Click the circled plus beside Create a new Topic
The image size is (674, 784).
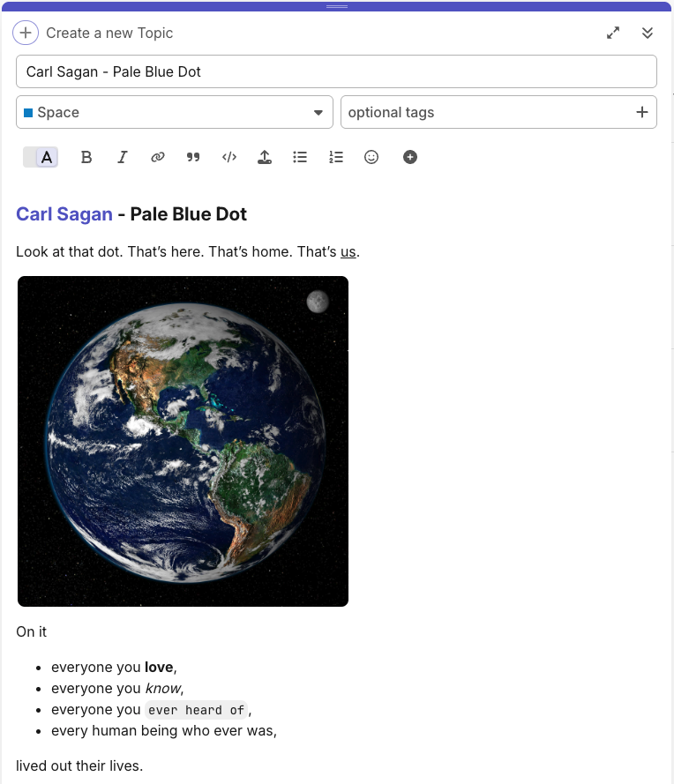[x=25, y=33]
